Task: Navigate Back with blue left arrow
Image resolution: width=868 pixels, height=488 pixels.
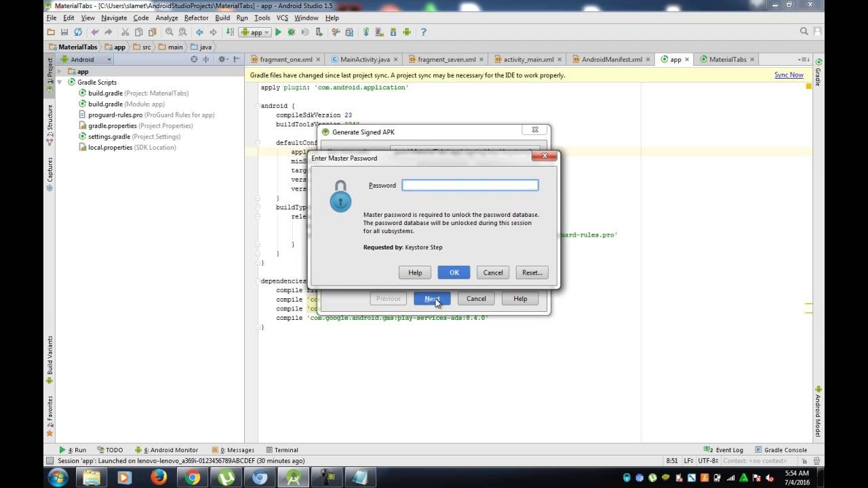Action: [199, 32]
